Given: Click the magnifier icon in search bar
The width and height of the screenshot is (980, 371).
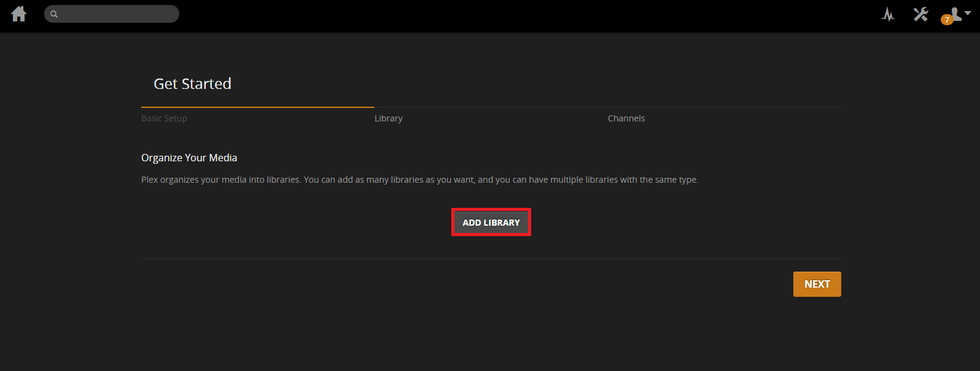Looking at the screenshot, I should click(54, 14).
